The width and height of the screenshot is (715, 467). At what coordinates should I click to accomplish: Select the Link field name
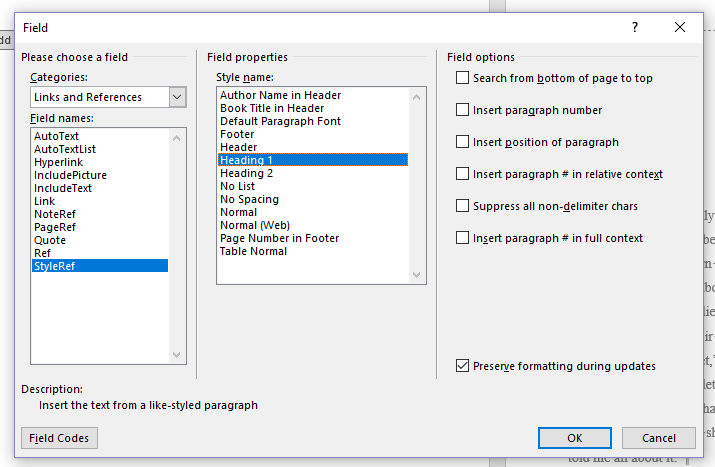[100, 201]
